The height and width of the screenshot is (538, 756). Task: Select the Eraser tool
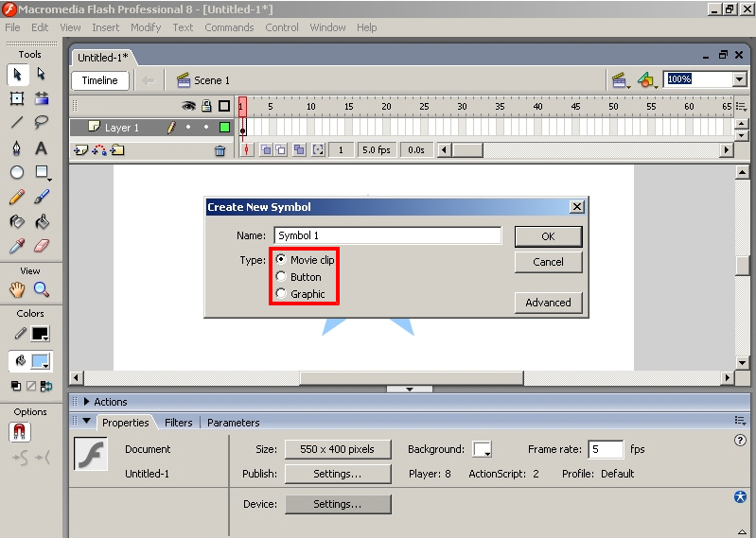pyautogui.click(x=42, y=246)
